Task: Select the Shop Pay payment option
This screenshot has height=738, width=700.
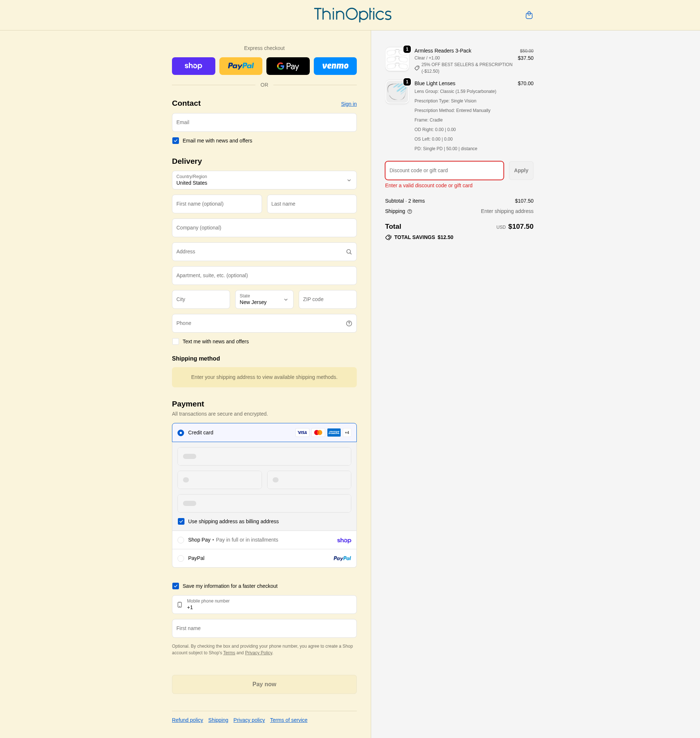Action: [x=181, y=540]
